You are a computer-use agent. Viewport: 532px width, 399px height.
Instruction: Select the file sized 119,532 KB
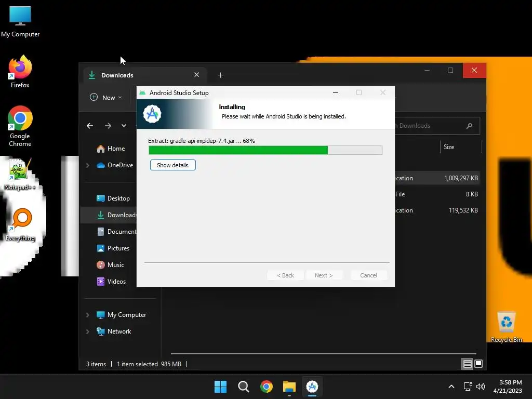coord(437,210)
